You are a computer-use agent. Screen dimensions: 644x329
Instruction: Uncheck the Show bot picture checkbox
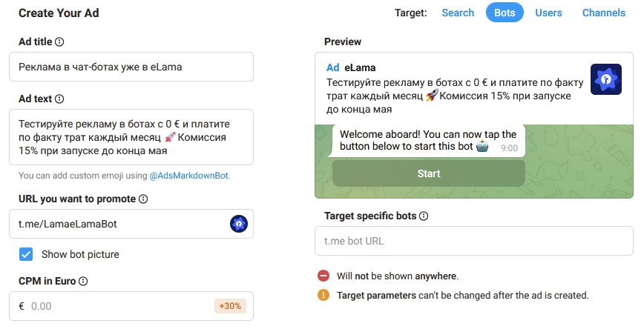click(26, 254)
